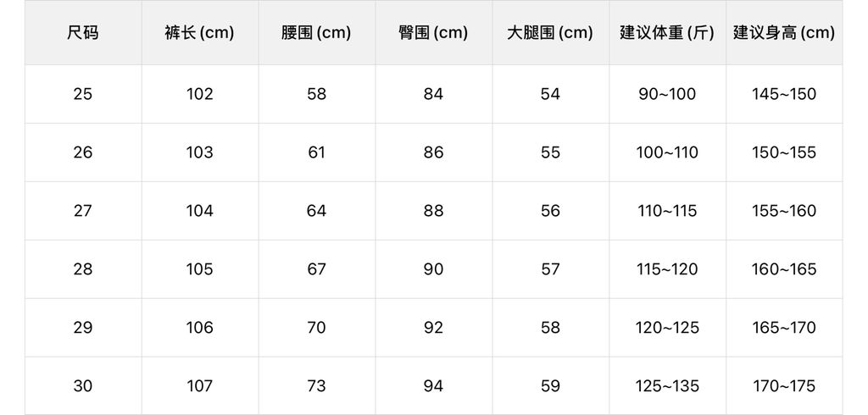Select size 25 row cell
Screen dimensions: 868x415
[x=83, y=94]
